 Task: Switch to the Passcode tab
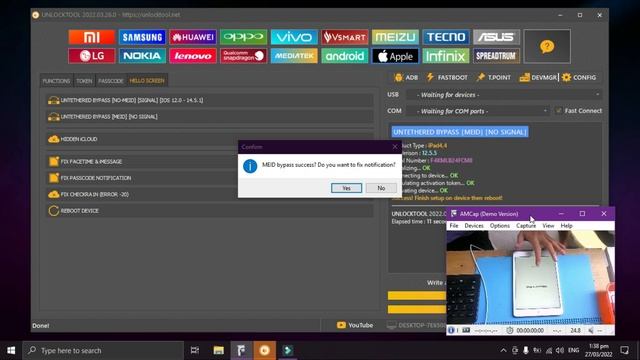[x=111, y=81]
